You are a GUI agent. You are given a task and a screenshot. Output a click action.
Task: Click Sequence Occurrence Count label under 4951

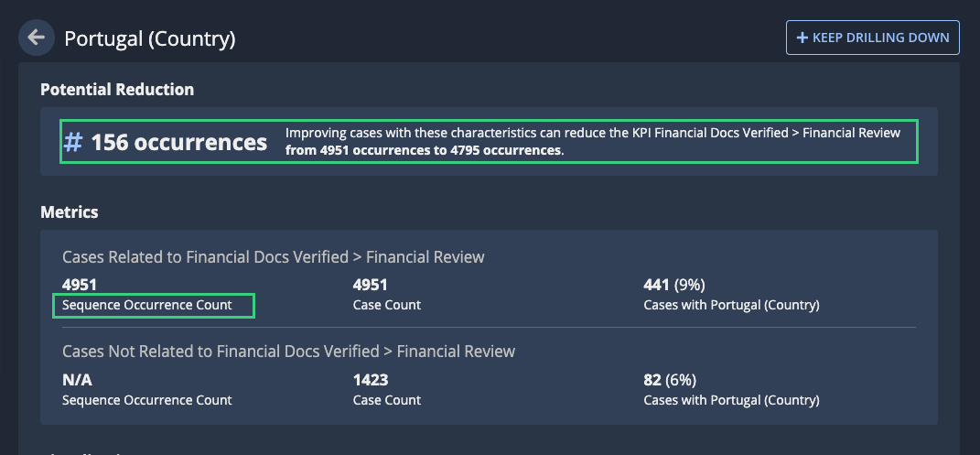pos(147,306)
